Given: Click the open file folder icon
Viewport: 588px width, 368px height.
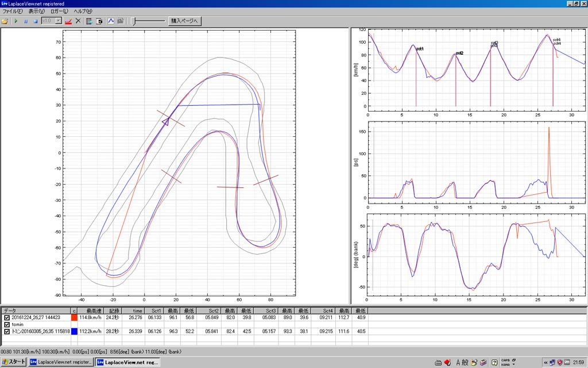Looking at the screenshot, I should click(x=5, y=21).
